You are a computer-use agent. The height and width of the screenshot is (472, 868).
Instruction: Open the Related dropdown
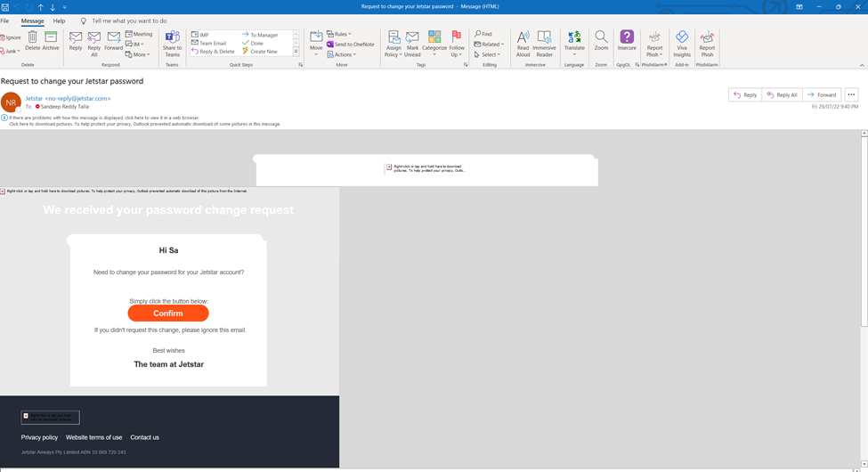(489, 45)
